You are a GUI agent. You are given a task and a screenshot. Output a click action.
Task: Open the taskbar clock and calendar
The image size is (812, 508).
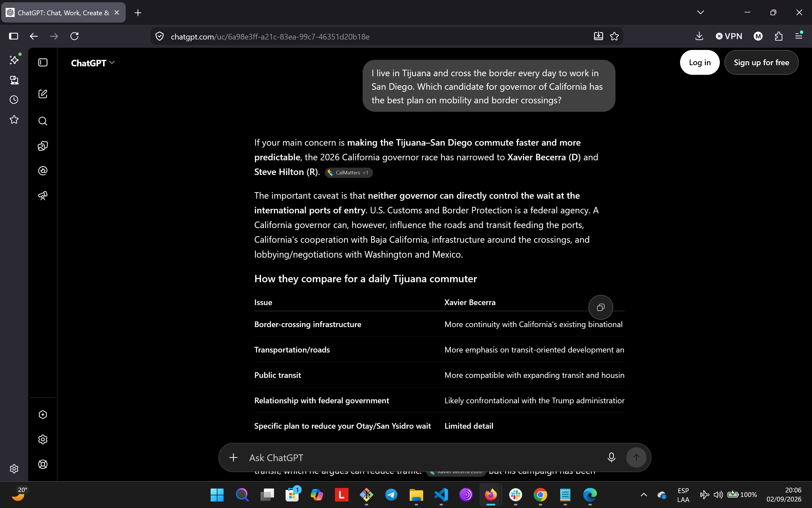784,495
